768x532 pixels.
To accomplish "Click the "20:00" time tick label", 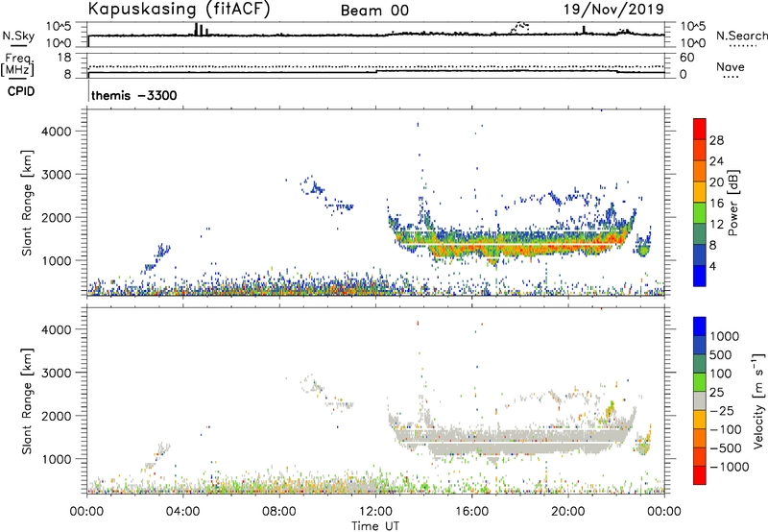I will click(x=567, y=511).
